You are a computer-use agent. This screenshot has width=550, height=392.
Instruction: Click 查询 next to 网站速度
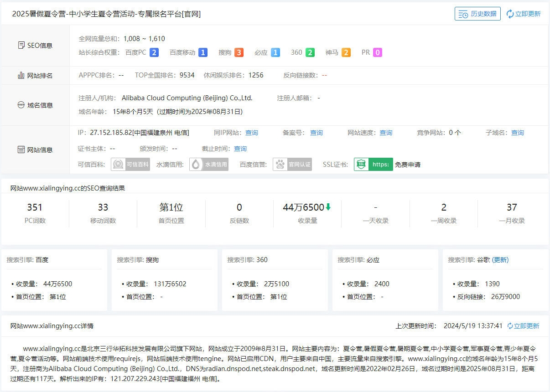pos(386,133)
